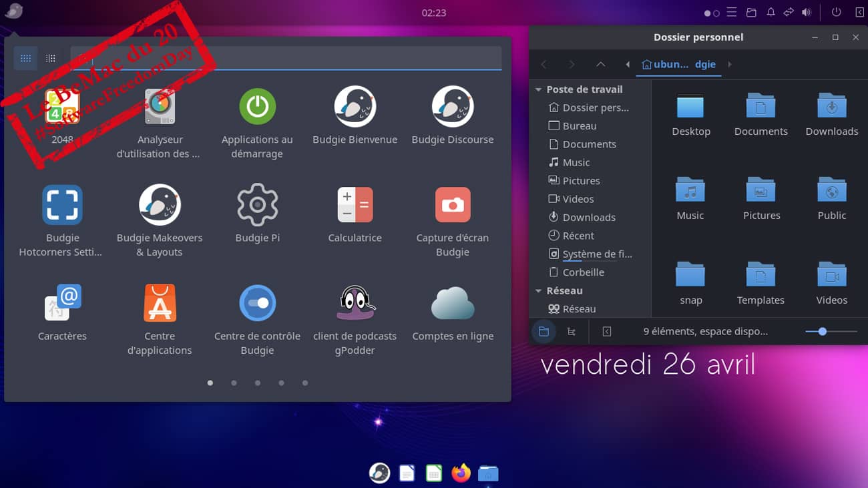Open Système de fichiers in the sidebar
The image size is (868, 488).
[x=590, y=254]
